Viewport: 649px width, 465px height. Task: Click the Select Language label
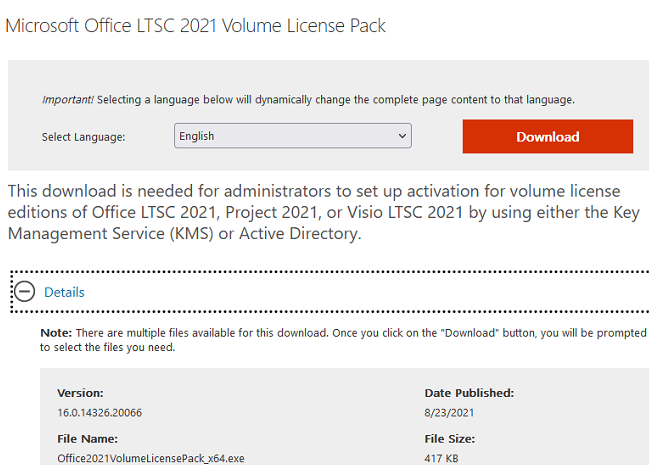click(x=84, y=137)
